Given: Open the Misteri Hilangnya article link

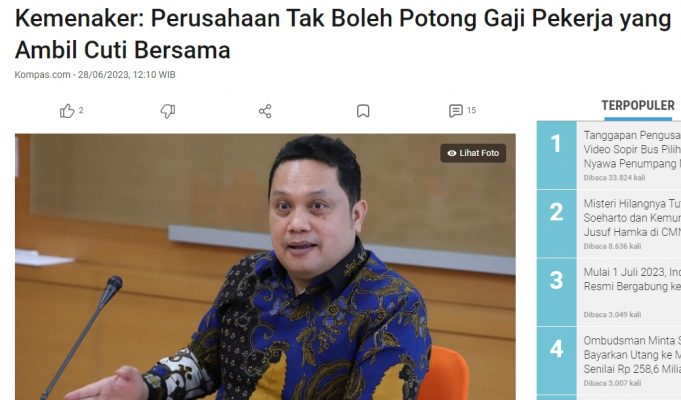Looking at the screenshot, I should point(632,218).
